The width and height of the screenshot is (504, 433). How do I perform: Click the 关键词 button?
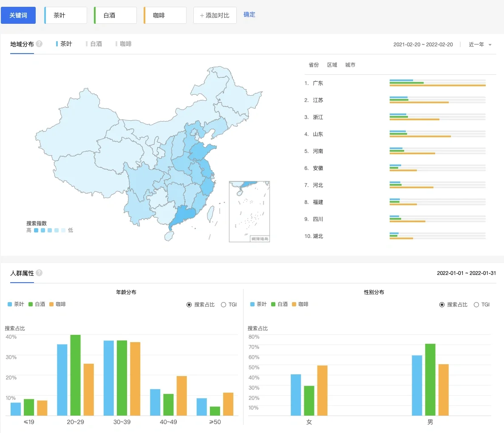tap(18, 15)
